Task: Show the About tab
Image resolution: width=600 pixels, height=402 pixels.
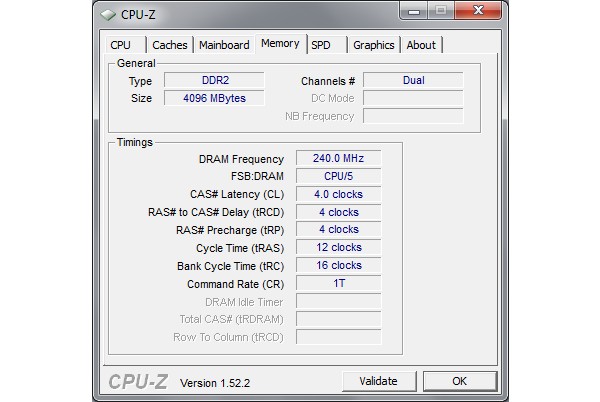Action: [x=421, y=45]
